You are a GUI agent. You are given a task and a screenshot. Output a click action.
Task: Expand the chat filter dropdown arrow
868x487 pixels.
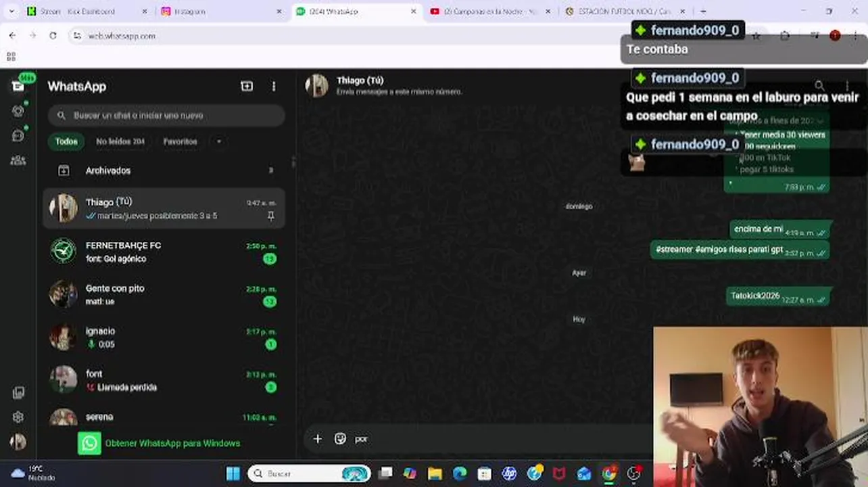218,141
